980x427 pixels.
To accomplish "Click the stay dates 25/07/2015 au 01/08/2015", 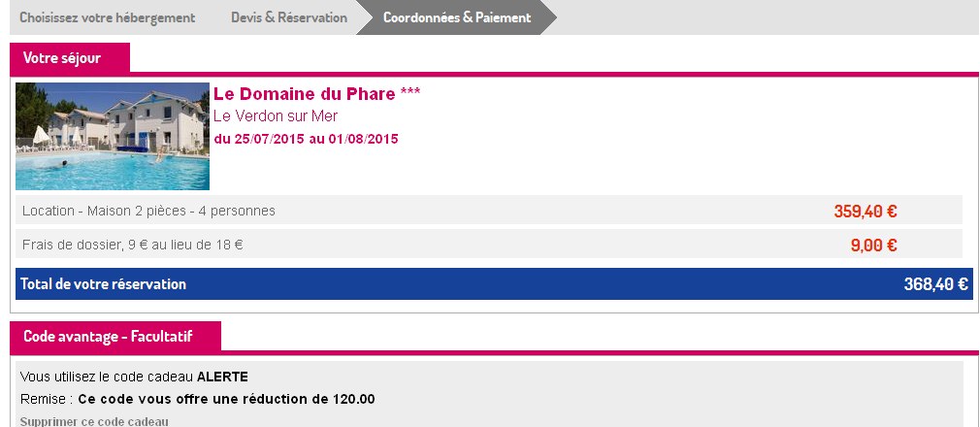I will click(x=306, y=139).
